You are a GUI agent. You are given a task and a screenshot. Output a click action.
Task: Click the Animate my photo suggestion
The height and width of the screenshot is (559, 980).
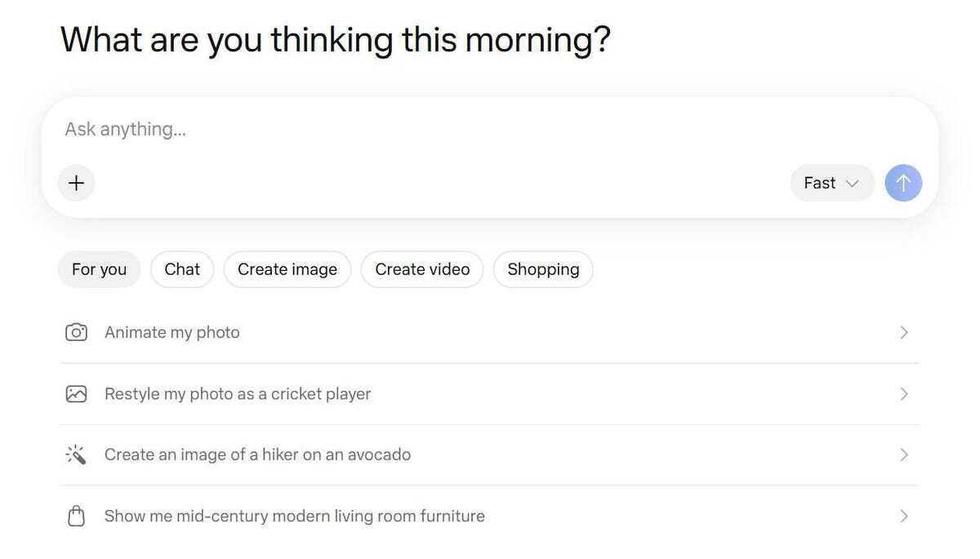click(171, 331)
